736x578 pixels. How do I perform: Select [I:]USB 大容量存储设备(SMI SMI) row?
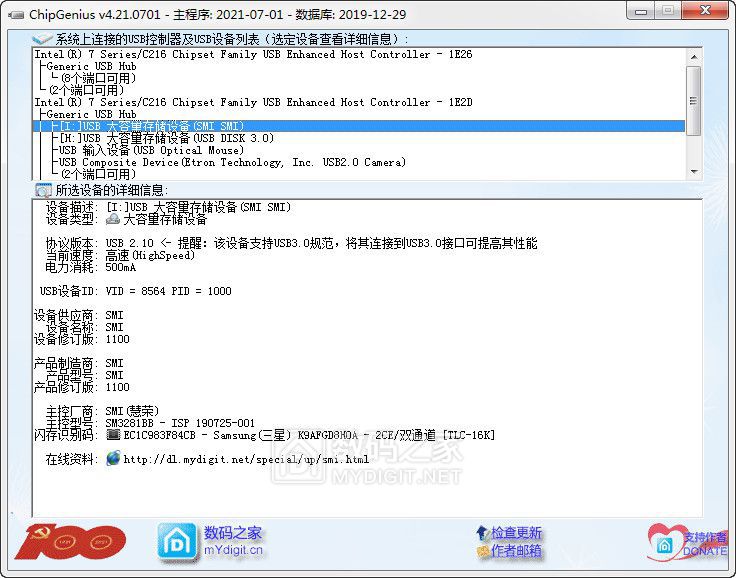coord(359,126)
